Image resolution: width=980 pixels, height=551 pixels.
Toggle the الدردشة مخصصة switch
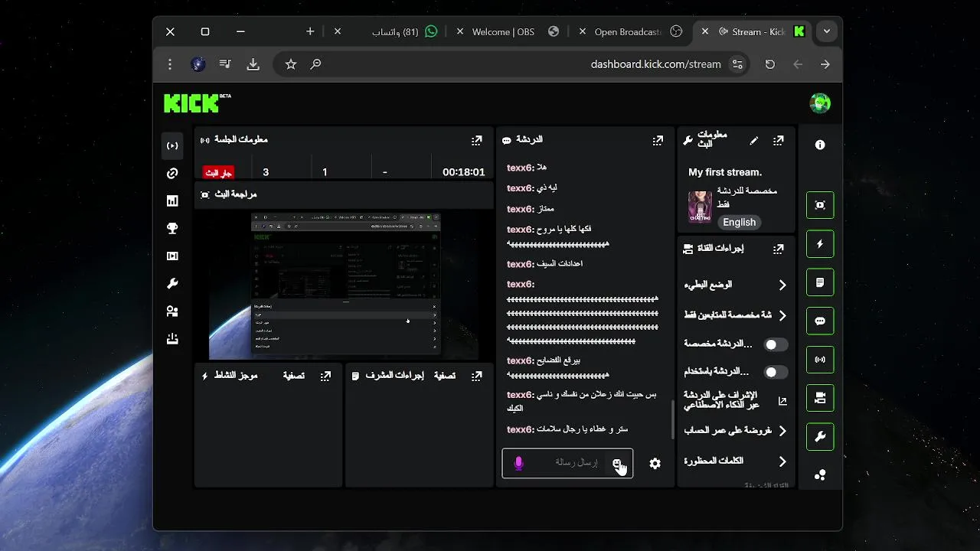[x=776, y=344]
